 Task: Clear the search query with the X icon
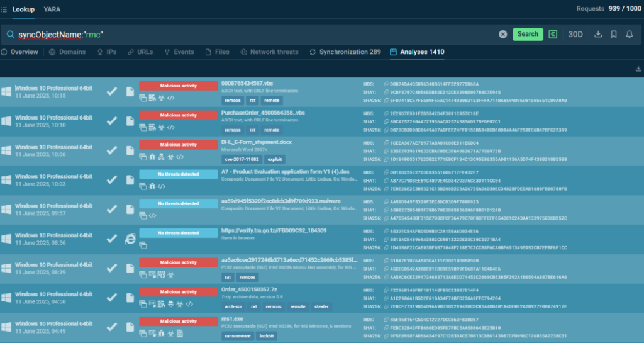pyautogui.click(x=503, y=34)
